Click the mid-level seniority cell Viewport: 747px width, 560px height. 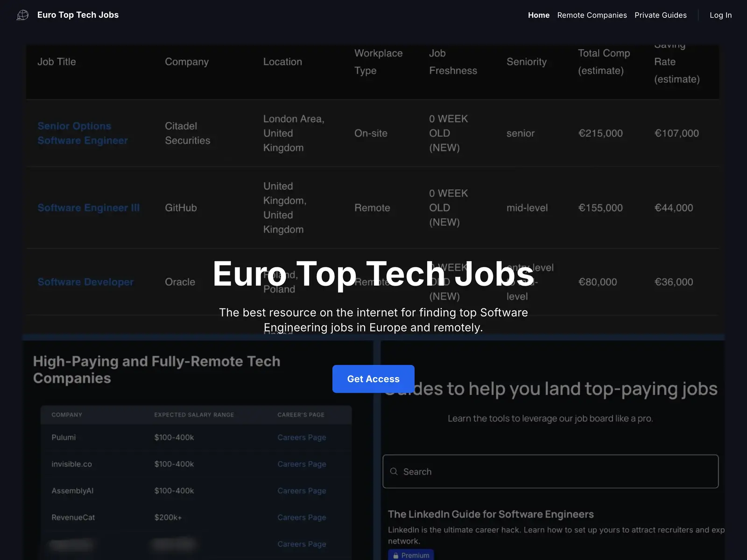click(527, 208)
